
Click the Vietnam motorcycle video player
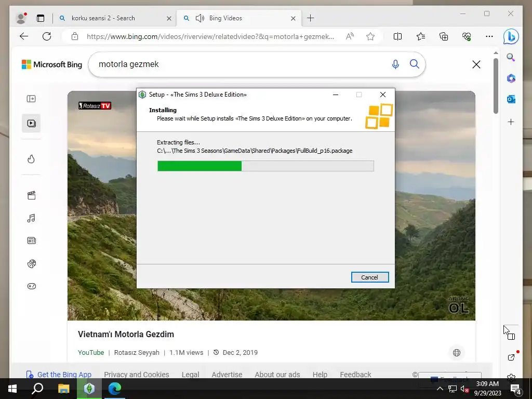coord(271,206)
